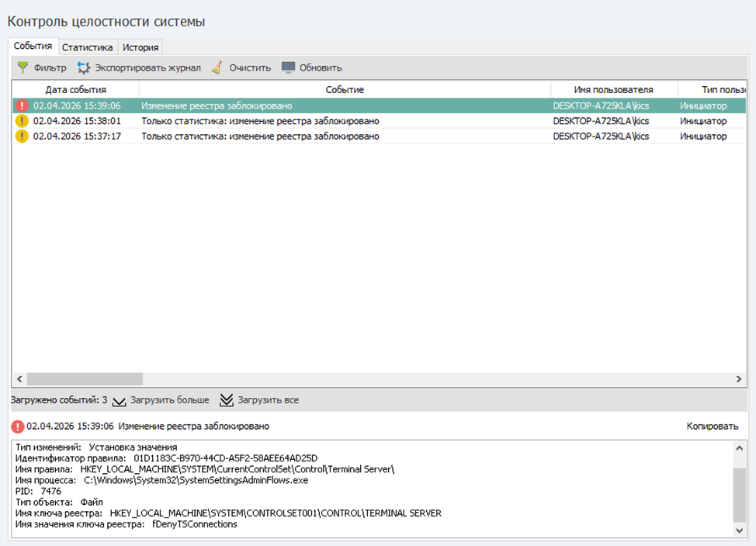
Task: Click details pane scroll down arrow
Action: coord(739,530)
